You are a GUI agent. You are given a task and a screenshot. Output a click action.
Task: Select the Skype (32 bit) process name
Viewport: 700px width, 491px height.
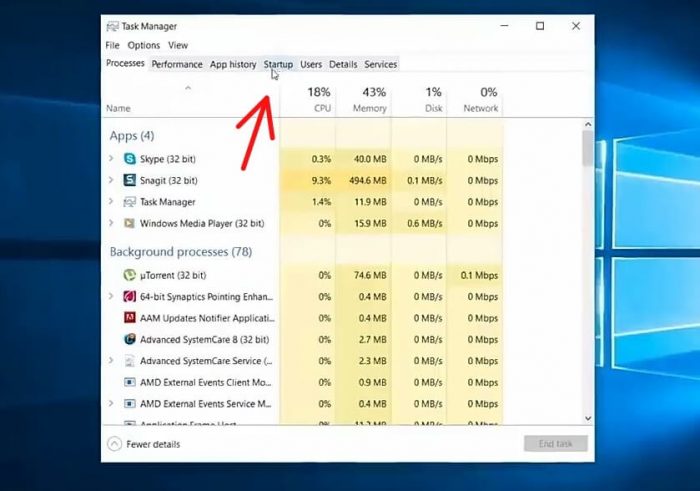(x=168, y=159)
